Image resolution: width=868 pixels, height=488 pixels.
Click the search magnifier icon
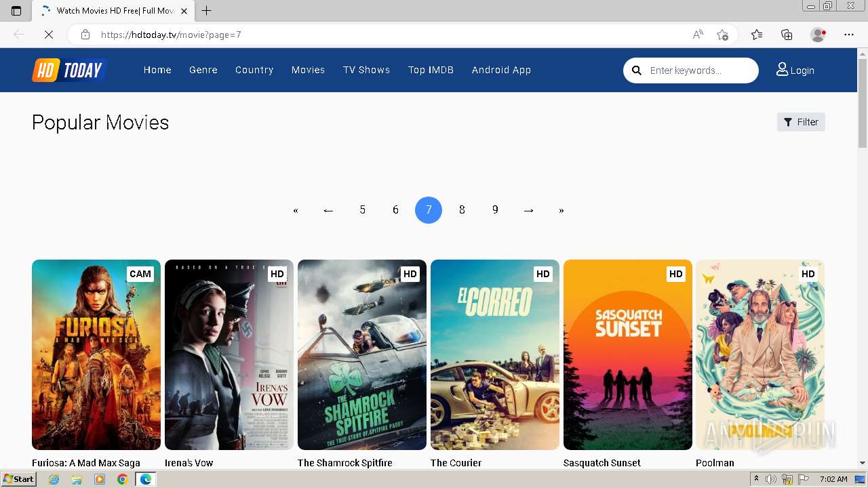coord(636,70)
